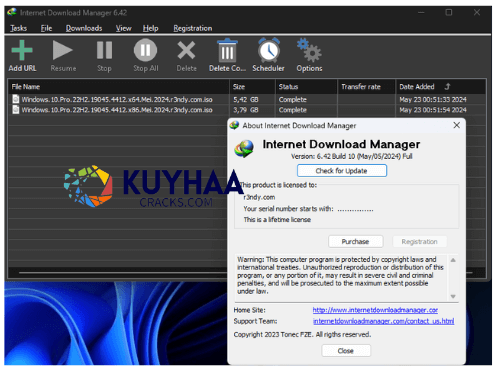Click the licensee name r3ndy.com
This screenshot has height=367, width=493.
point(259,197)
